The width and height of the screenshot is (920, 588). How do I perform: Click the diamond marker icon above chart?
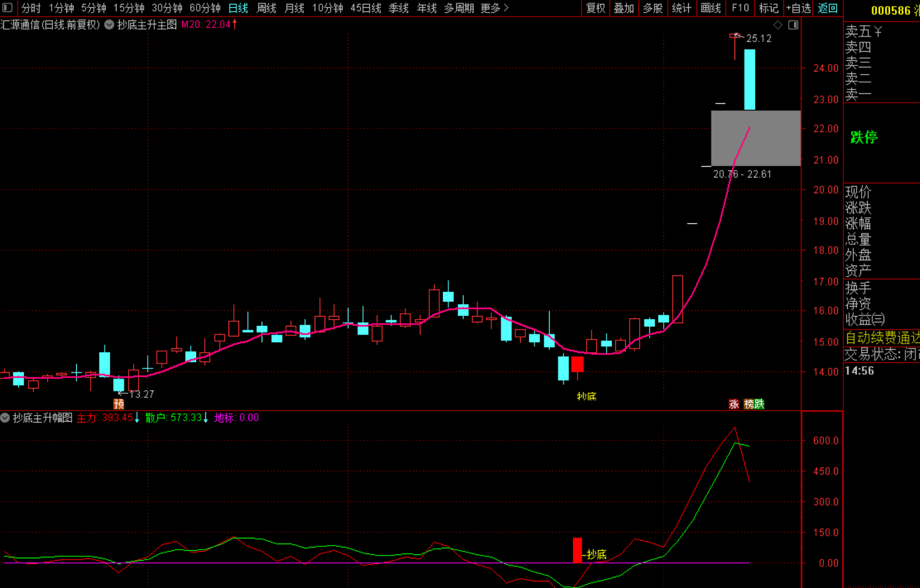point(778,25)
